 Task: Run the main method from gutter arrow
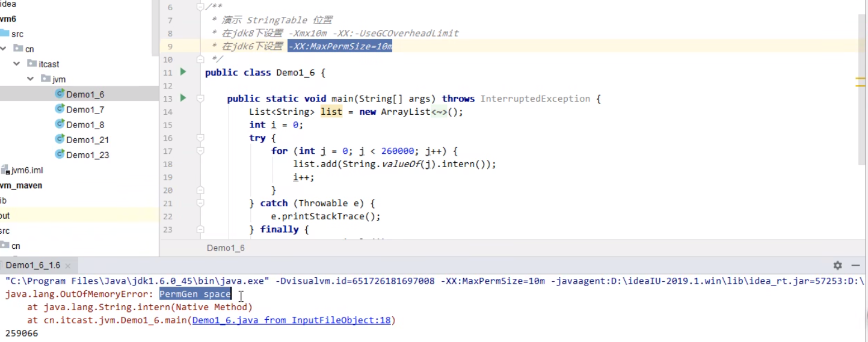(183, 98)
